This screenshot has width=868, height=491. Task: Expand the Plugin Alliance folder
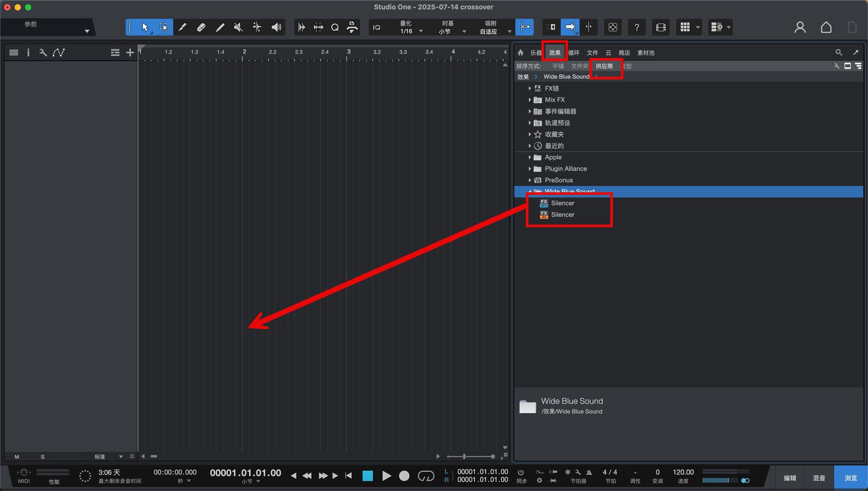coord(529,168)
